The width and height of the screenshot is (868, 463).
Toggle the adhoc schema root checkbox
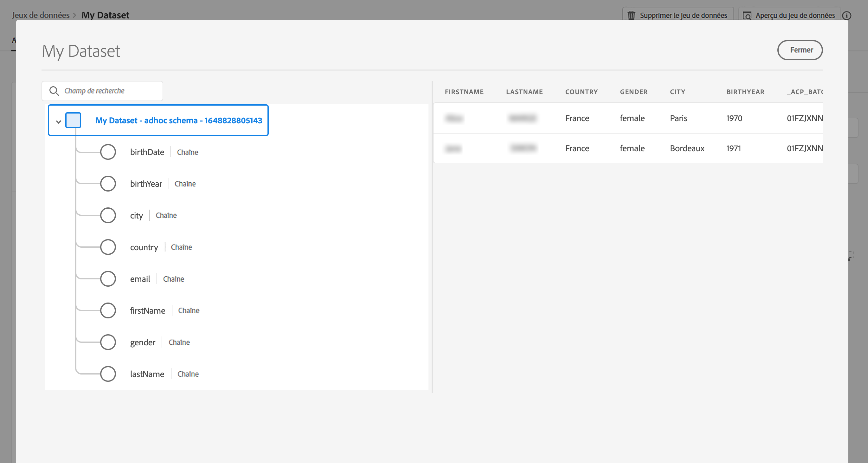[73, 121]
